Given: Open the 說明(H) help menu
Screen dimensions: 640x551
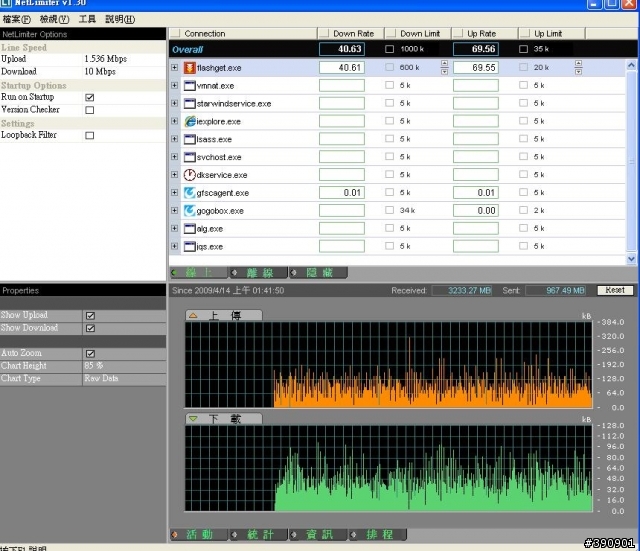Looking at the screenshot, I should pyautogui.click(x=120, y=19).
